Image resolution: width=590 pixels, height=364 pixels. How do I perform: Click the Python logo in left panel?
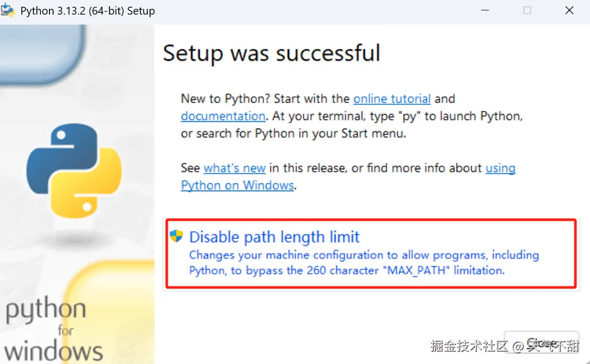[74, 170]
